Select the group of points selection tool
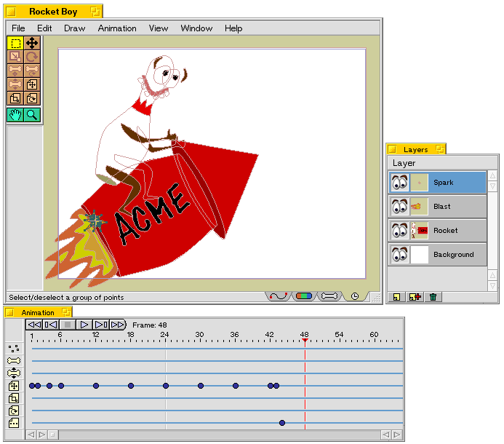This screenshot has width=504, height=444. pyautogui.click(x=15, y=43)
